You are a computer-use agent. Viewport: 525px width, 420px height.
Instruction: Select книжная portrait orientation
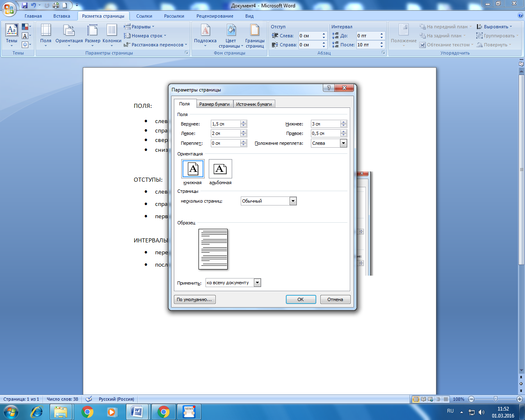coord(193,169)
